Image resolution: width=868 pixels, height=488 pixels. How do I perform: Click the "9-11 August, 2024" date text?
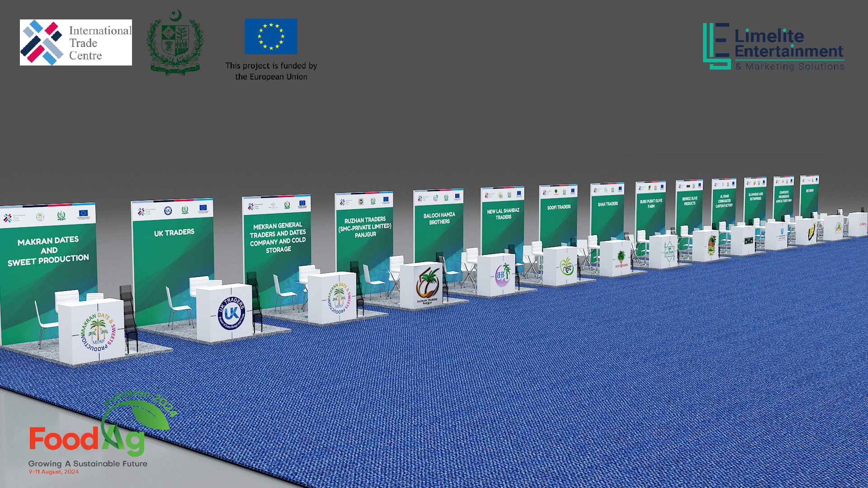54,472
